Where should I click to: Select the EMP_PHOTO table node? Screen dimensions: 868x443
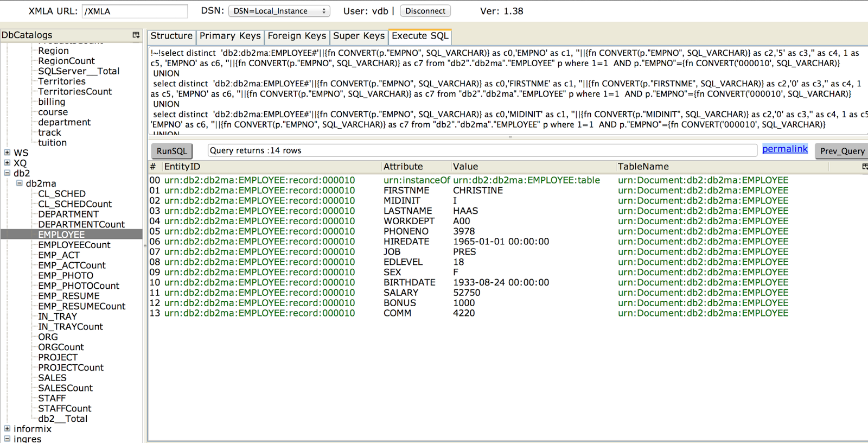tap(66, 275)
